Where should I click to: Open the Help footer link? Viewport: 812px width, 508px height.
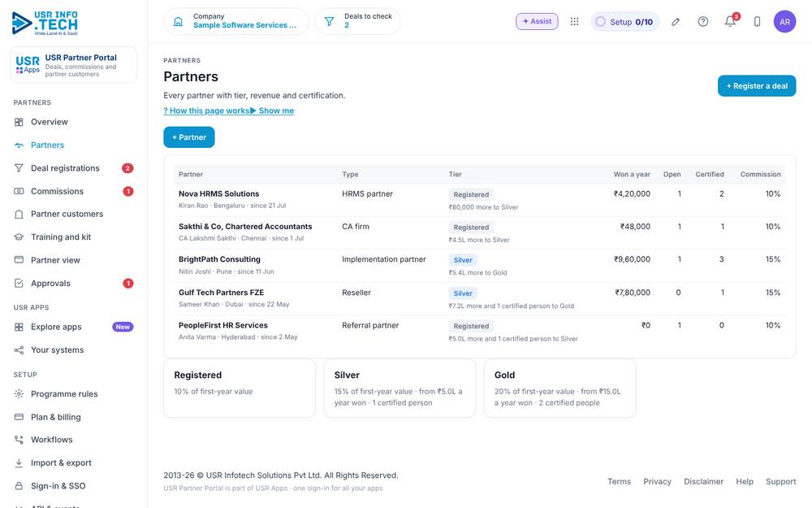(745, 481)
